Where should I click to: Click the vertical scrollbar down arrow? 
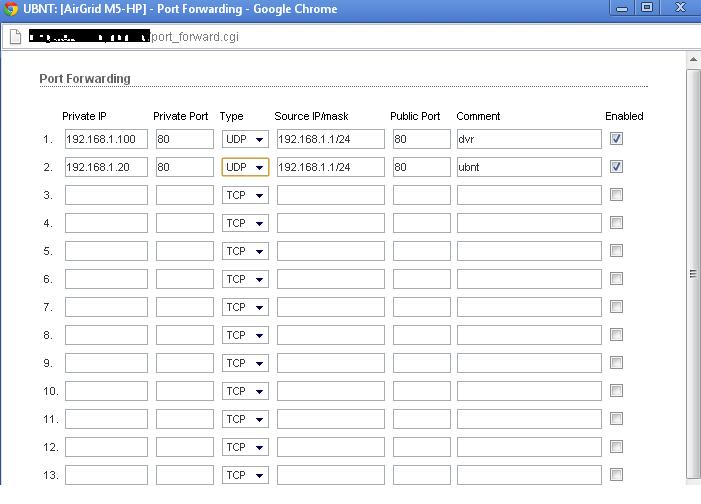point(693,478)
